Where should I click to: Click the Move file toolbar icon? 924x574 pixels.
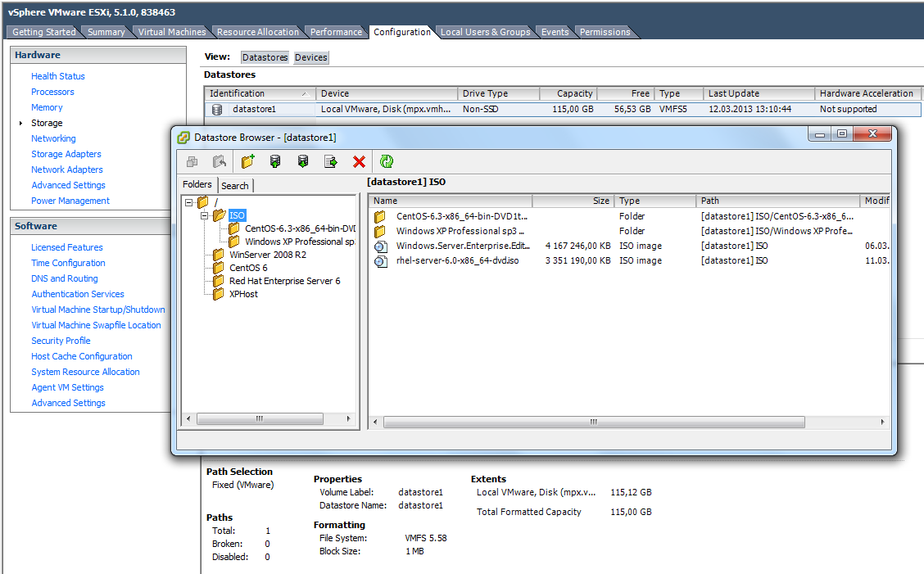(331, 161)
